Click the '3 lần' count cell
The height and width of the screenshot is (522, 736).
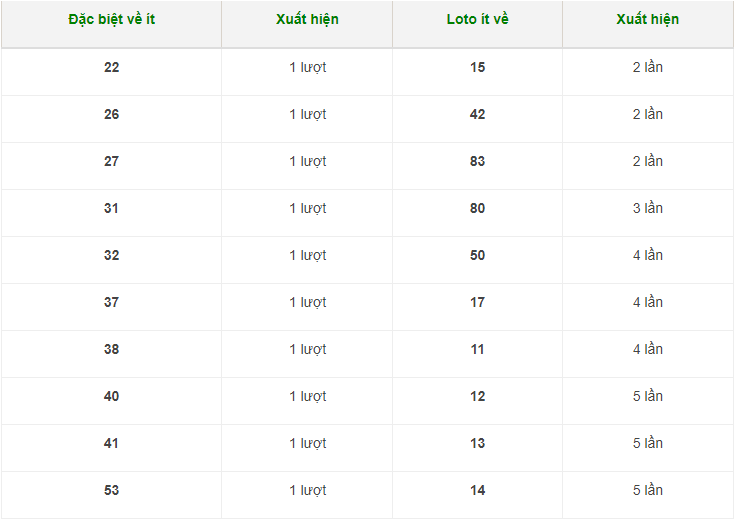tap(647, 208)
